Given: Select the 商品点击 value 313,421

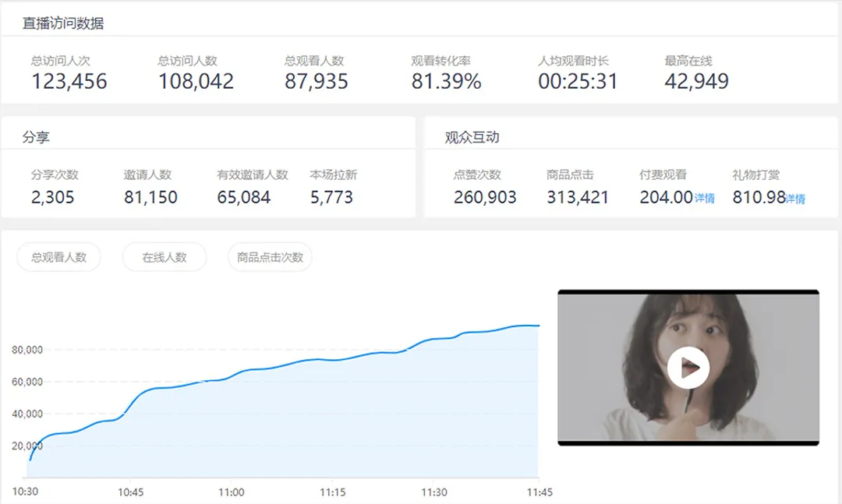Looking at the screenshot, I should 578,197.
